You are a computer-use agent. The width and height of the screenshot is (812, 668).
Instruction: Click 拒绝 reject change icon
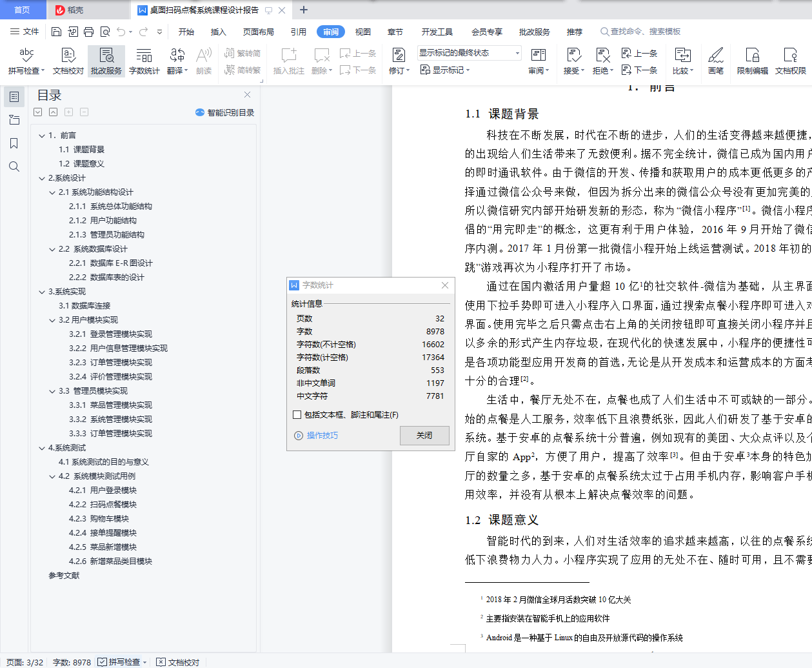click(x=602, y=56)
